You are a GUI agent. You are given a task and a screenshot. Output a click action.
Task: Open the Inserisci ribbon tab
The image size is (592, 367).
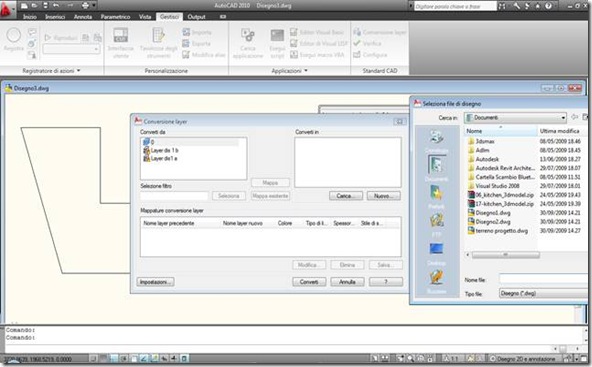click(55, 17)
